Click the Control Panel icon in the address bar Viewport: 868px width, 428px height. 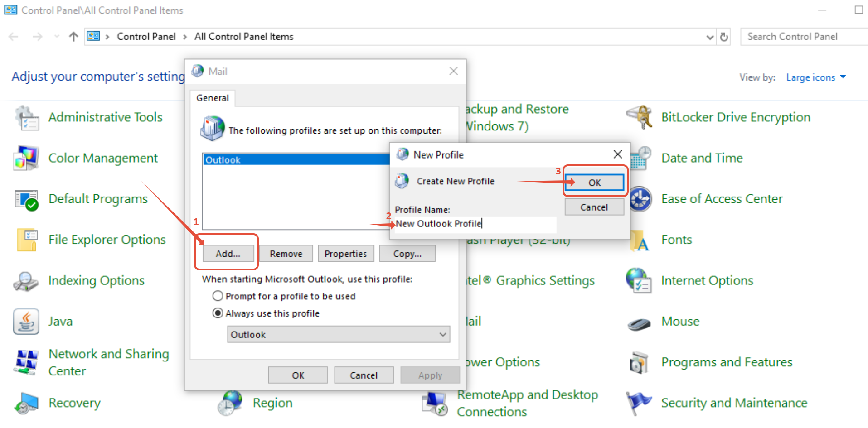click(93, 36)
